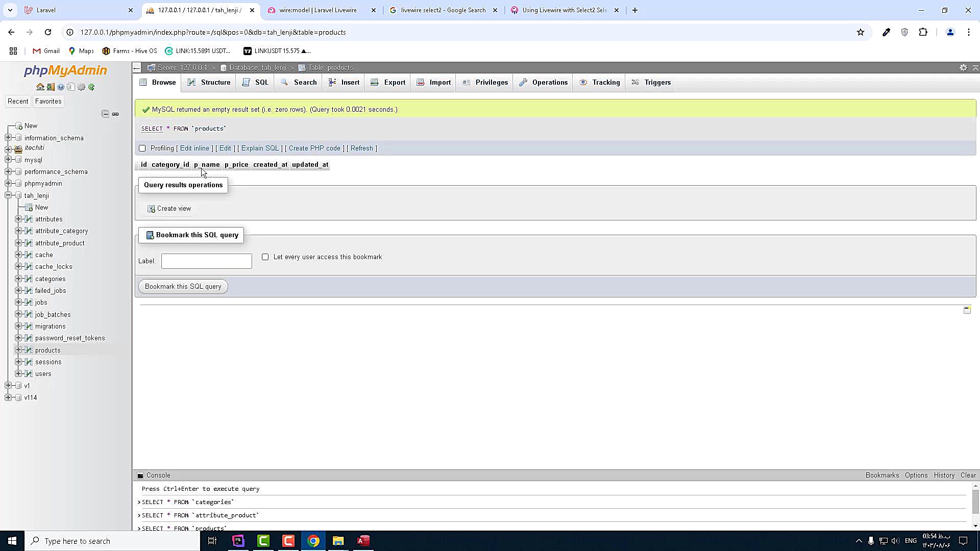This screenshot has width=980, height=551.
Task: Open navigation panel settings gear icon
Action: [x=81, y=87]
